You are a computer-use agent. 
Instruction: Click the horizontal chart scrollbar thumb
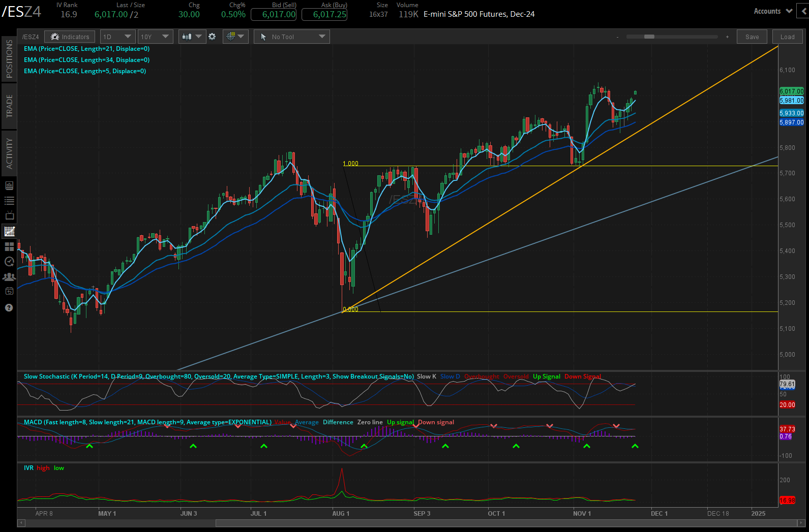click(506, 523)
